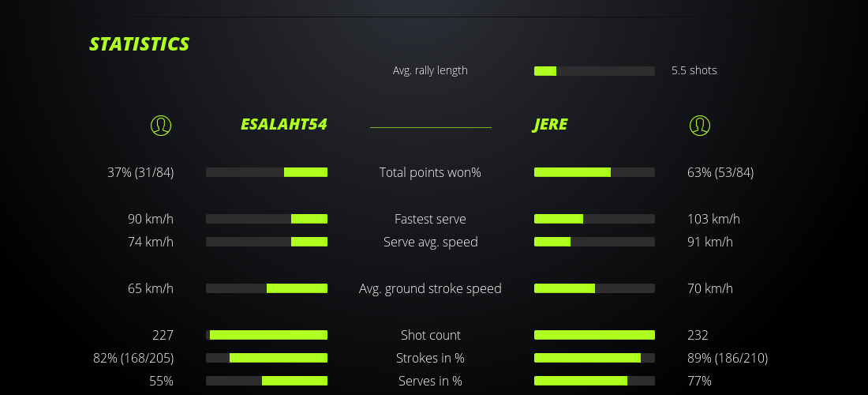Click the Avg. ground stroke speed label
Screen dimensions: 868x395
(x=430, y=288)
